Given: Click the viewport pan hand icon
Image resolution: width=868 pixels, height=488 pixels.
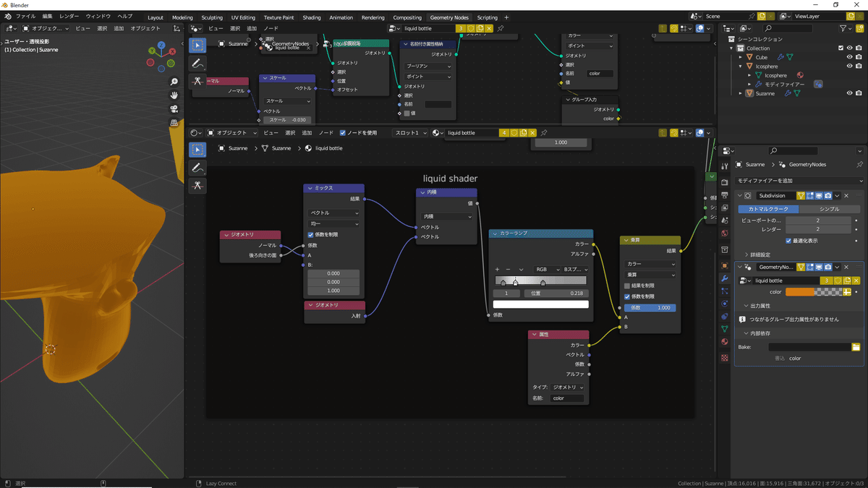Looking at the screenshot, I should [x=174, y=95].
